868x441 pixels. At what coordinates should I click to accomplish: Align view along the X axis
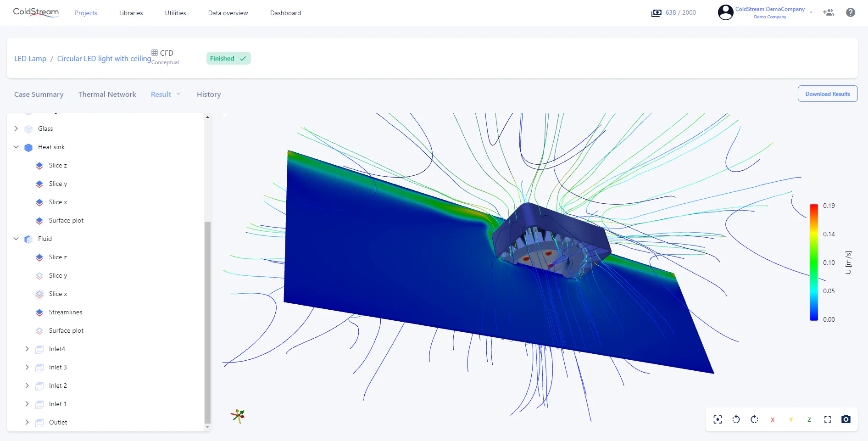(773, 419)
